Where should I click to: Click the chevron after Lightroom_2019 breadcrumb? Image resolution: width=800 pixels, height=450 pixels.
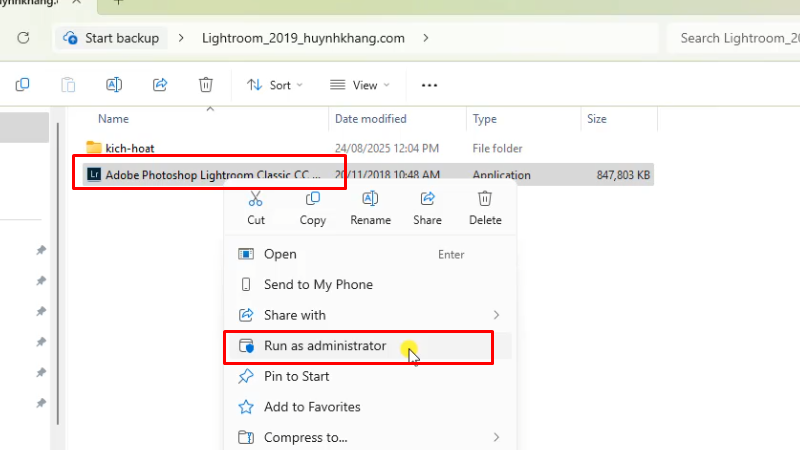426,38
